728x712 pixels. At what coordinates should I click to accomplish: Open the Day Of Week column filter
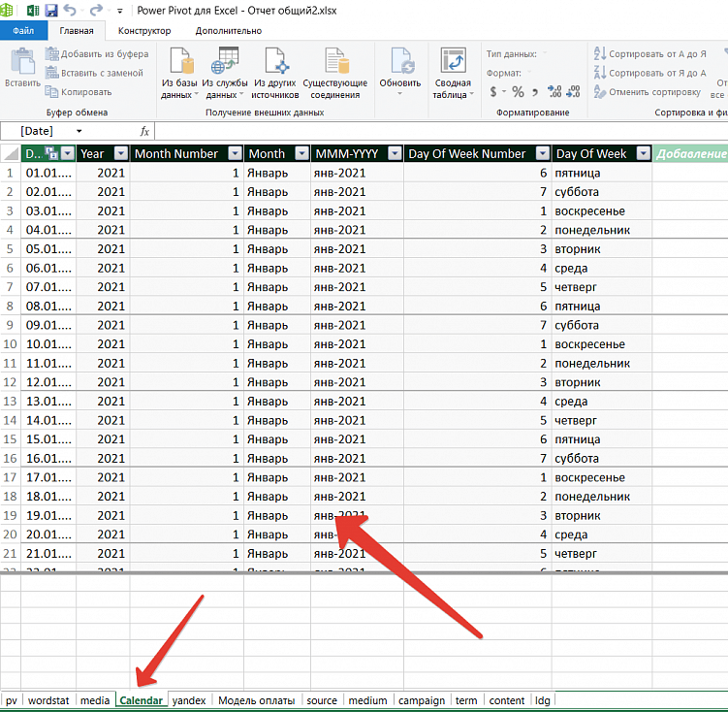point(643,153)
